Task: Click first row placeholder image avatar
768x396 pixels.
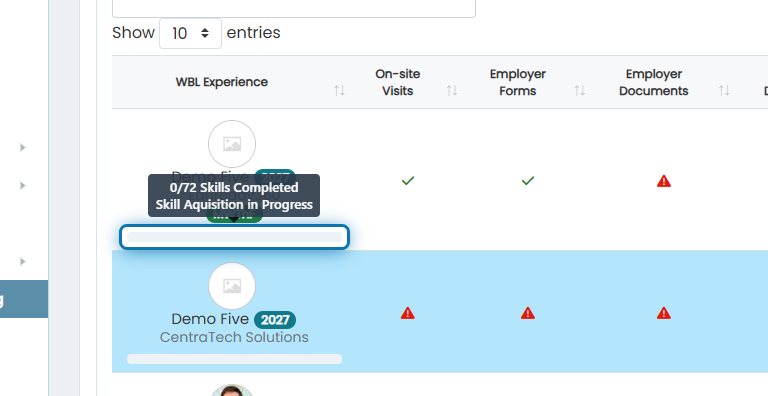Action: (232, 144)
